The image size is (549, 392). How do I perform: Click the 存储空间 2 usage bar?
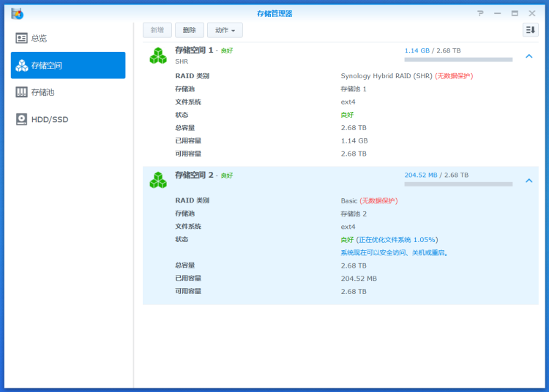(458, 184)
